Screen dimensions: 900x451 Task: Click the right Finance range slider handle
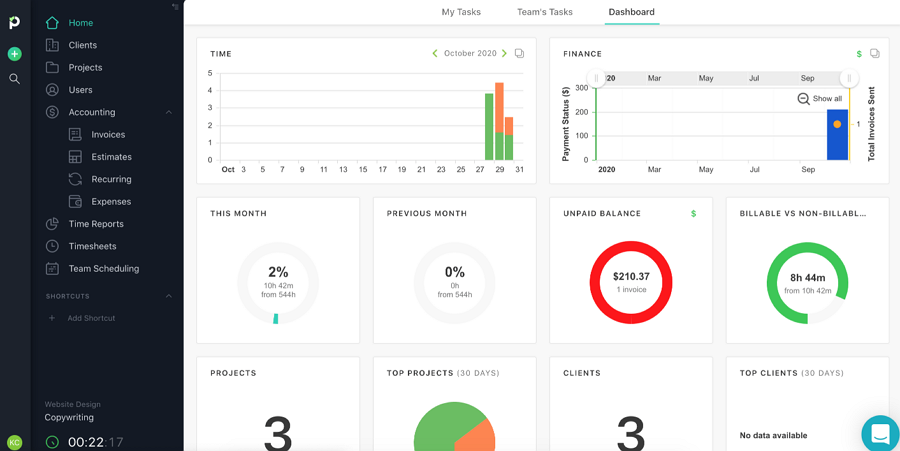[849, 78]
